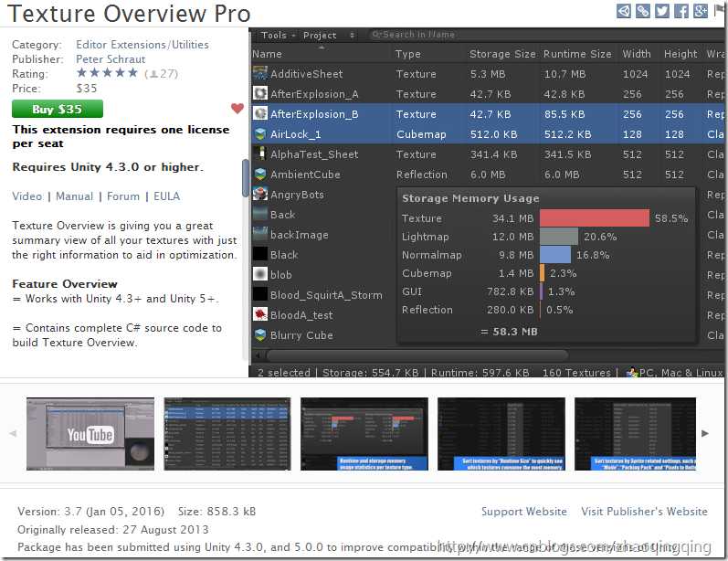Viewport: 728px width, 561px height.
Task: Click the Google Plus share icon
Action: [x=701, y=11]
